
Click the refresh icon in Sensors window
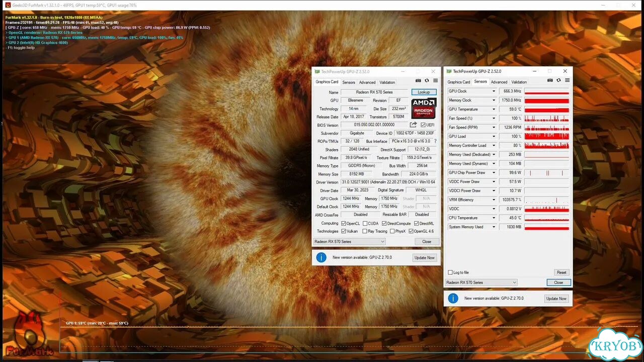(x=559, y=80)
